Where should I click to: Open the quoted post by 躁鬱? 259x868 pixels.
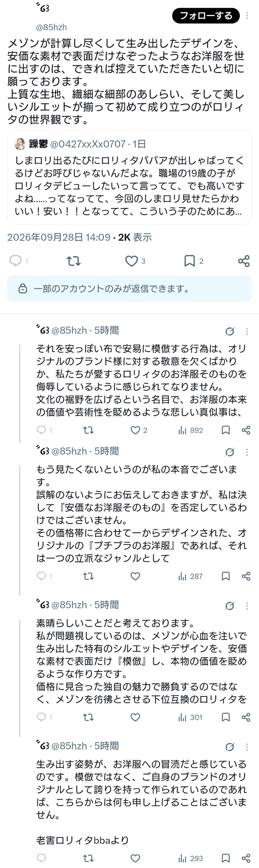129,178
